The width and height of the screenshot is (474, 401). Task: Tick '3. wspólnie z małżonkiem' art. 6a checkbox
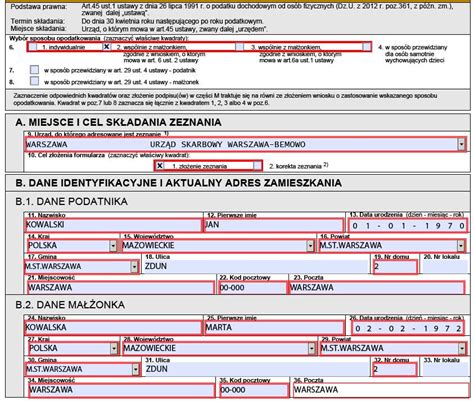pos(239,47)
